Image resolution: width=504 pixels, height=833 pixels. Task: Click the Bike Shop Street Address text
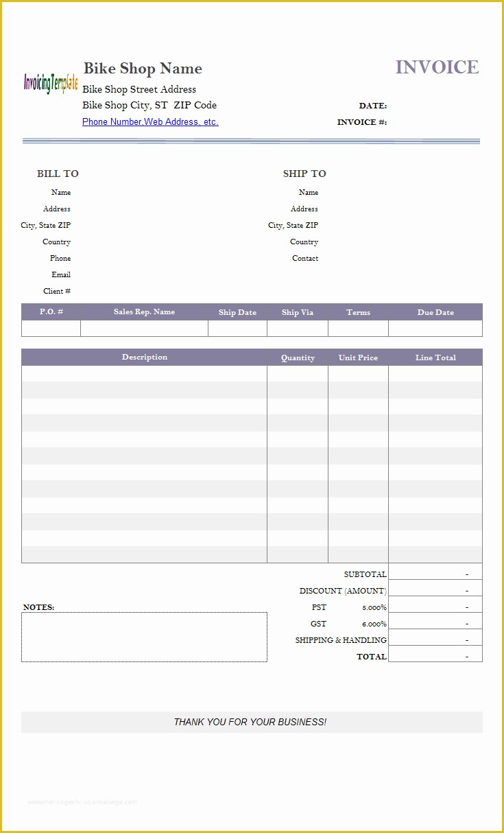139,89
